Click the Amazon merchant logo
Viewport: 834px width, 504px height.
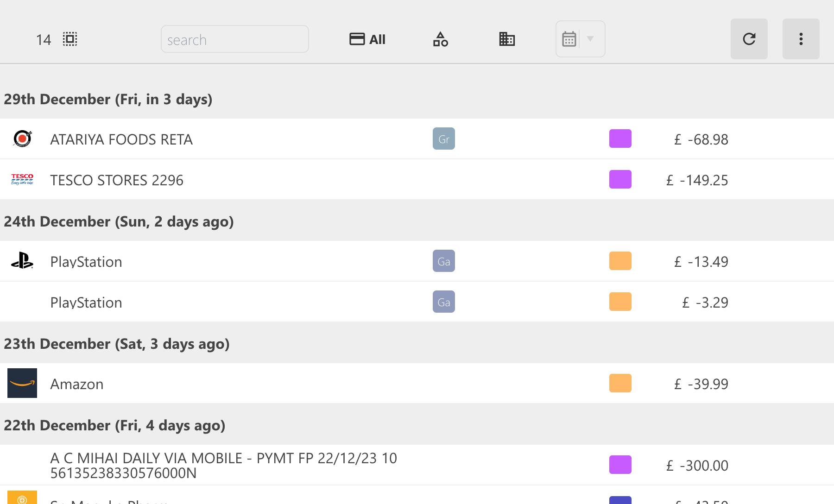[22, 383]
